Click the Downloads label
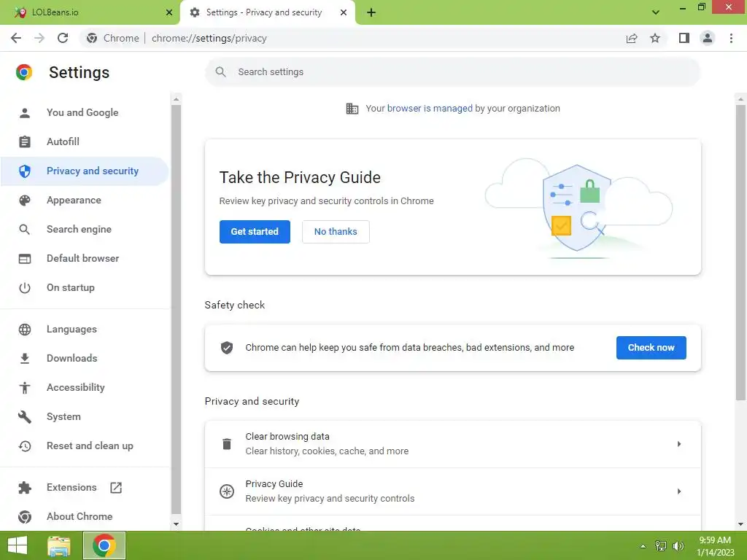 [72, 358]
